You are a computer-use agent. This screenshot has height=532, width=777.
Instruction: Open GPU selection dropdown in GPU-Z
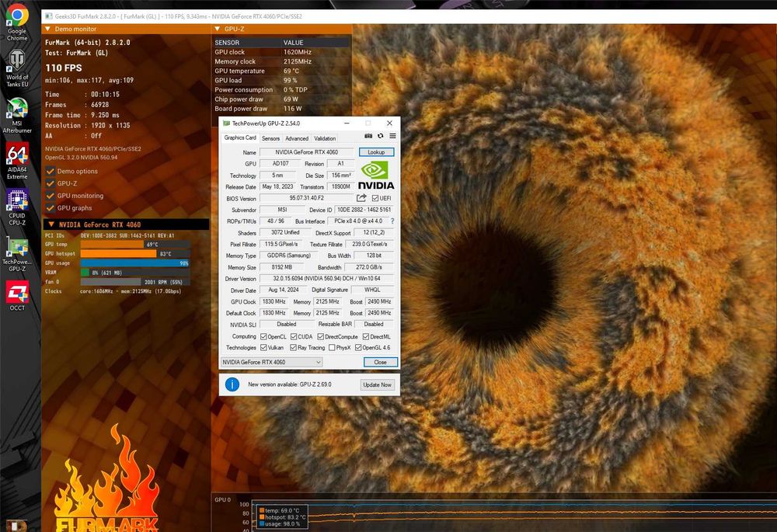tap(271, 362)
